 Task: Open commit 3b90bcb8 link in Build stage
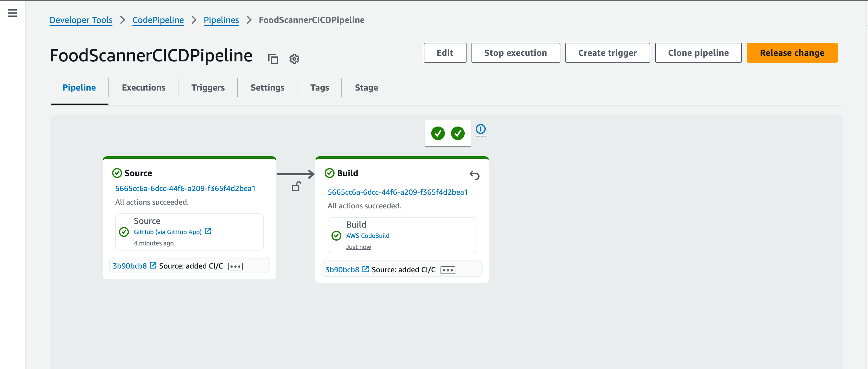[342, 270]
